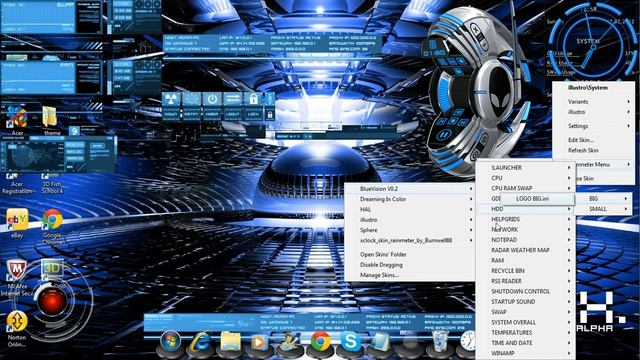Expand the Settings submenu arrow
This screenshot has height=360, width=640.
(x=629, y=126)
